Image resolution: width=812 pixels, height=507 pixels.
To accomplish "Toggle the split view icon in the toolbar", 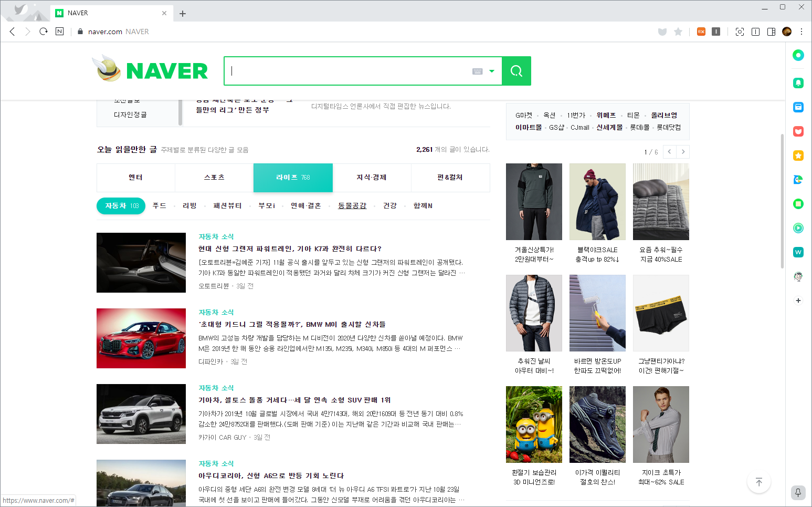I will pos(755,32).
